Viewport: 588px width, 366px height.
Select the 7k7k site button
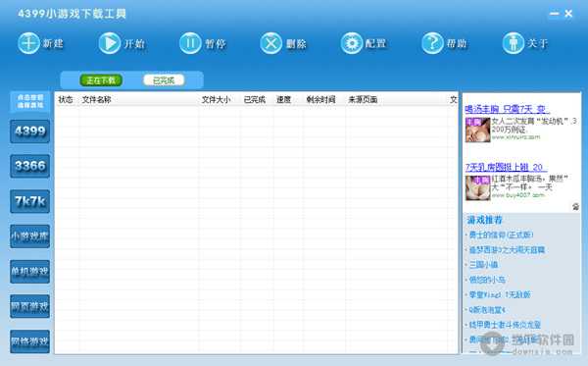click(x=30, y=201)
